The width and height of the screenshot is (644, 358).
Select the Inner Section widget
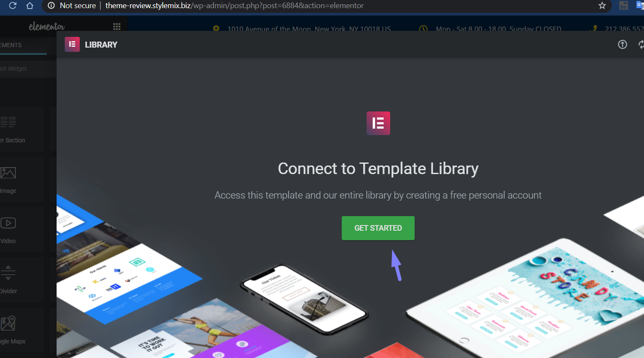point(21,129)
